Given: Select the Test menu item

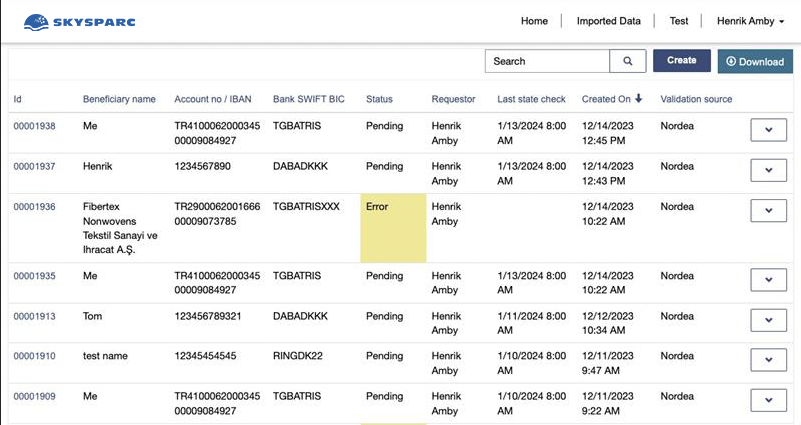Looking at the screenshot, I should (x=679, y=21).
